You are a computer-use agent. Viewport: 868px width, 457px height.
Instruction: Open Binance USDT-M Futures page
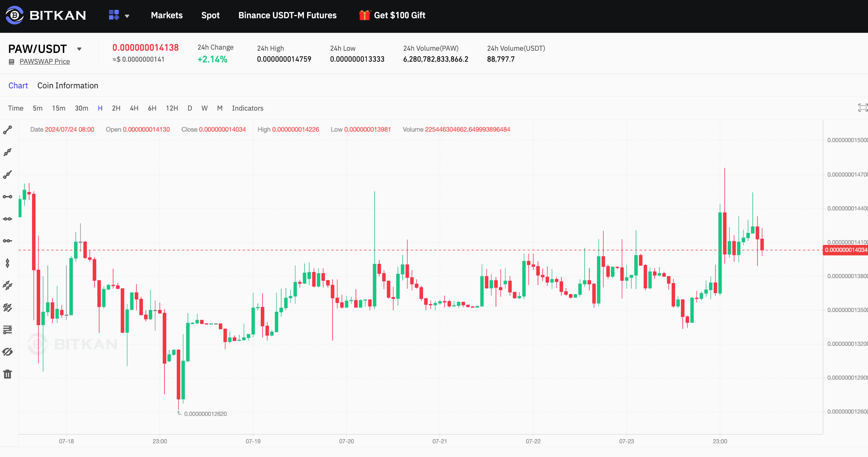(x=287, y=15)
